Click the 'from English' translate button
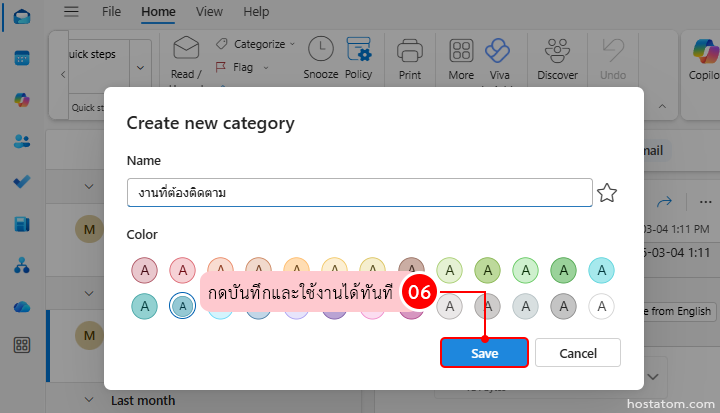The image size is (720, 413). tap(678, 311)
